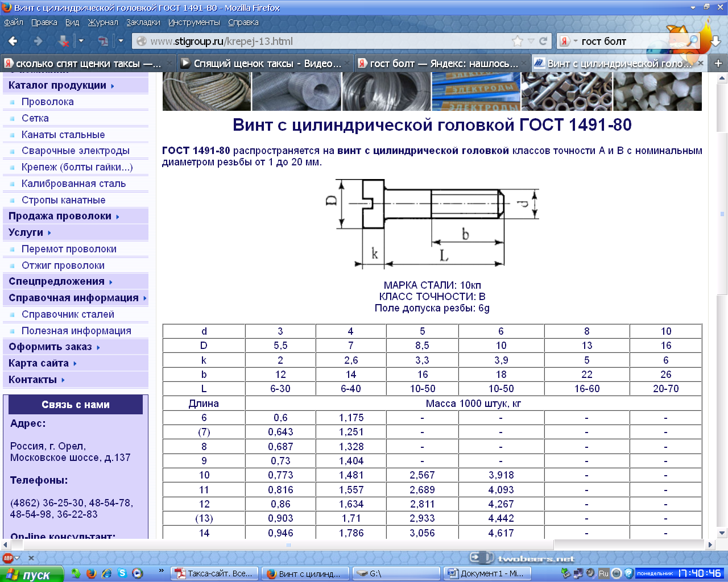
Task: Open the Файл menu
Action: [14, 22]
